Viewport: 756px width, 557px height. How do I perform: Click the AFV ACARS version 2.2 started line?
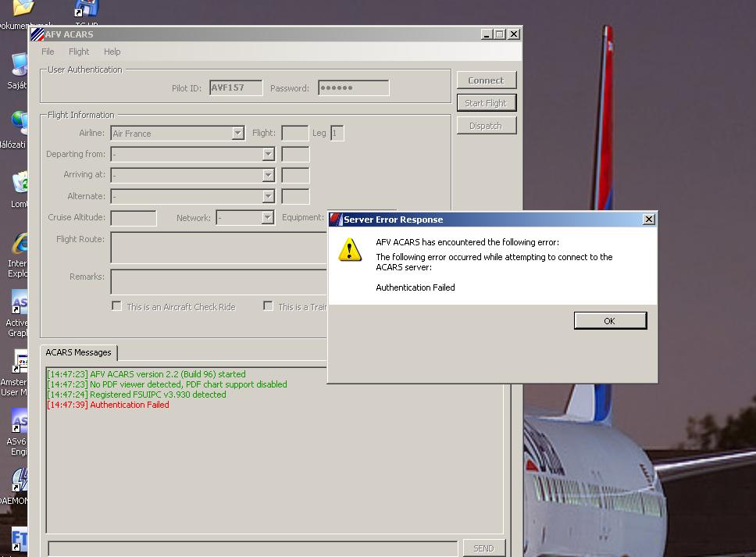pos(146,374)
